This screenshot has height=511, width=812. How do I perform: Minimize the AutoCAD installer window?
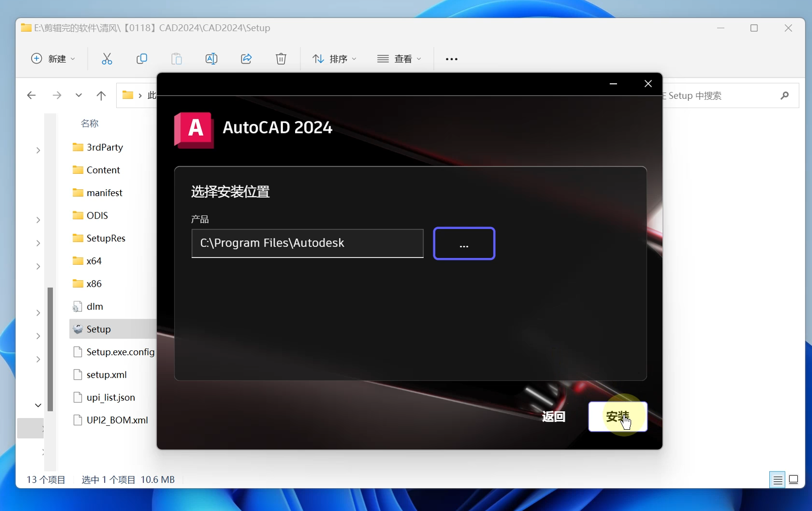point(613,84)
